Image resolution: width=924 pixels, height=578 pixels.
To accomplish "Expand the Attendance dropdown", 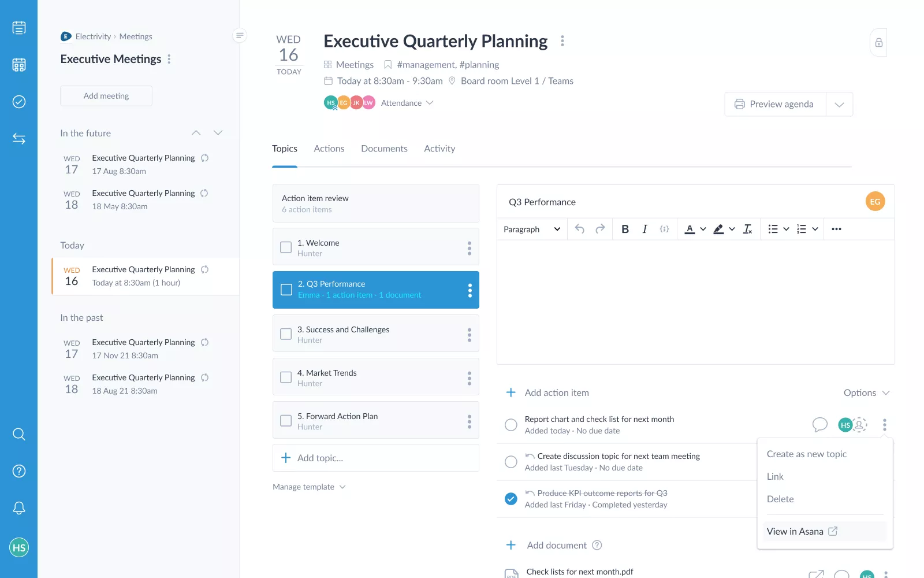I will point(407,103).
